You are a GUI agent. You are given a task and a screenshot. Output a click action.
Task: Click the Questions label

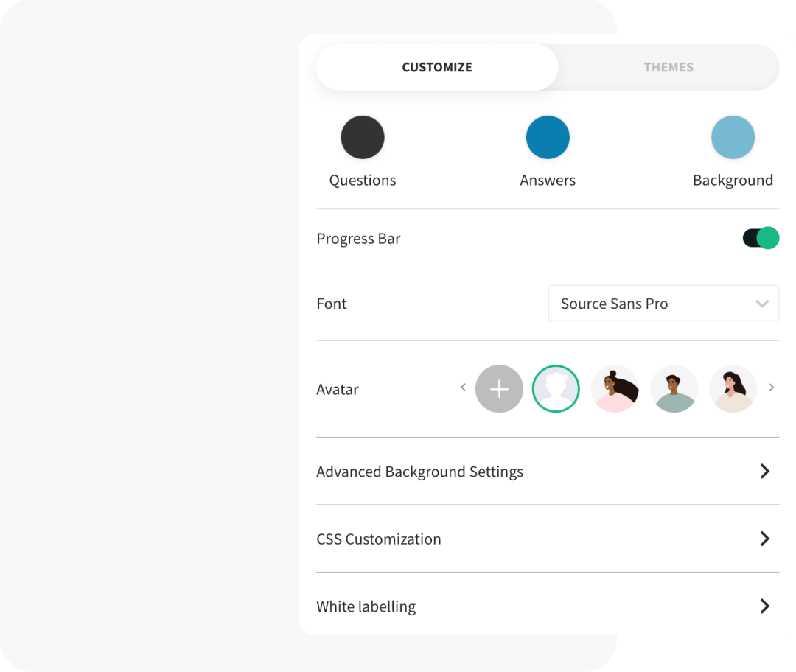pos(363,181)
